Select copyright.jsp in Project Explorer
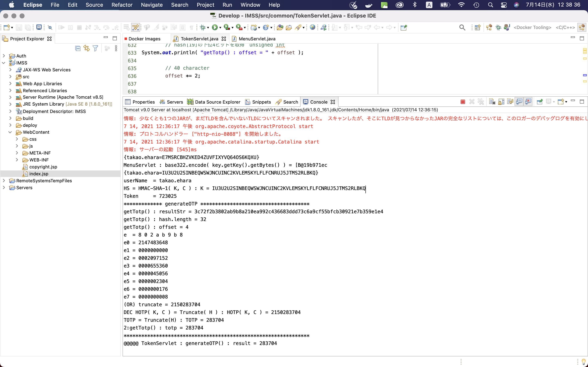This screenshot has height=367, width=588. click(43, 167)
